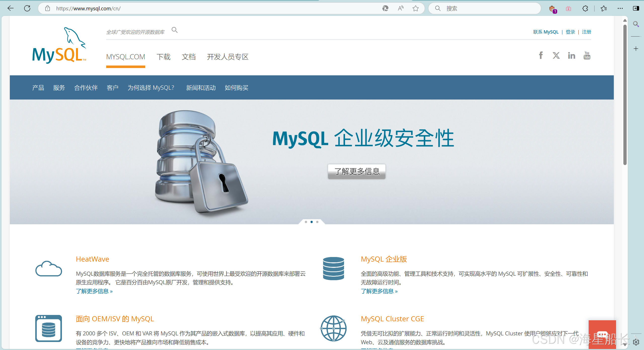Switch to the 开发人员专区 tab
This screenshot has width=644, height=350.
click(228, 57)
